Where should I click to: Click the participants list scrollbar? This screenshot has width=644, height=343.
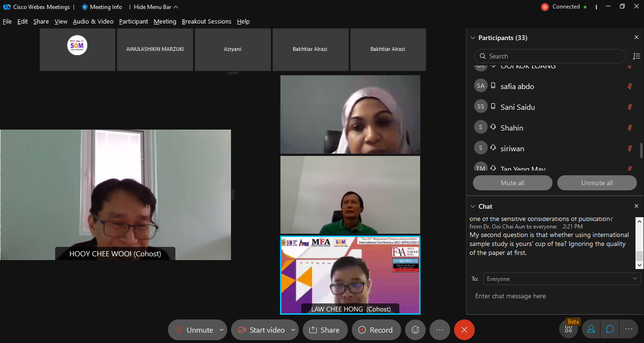[641, 151]
